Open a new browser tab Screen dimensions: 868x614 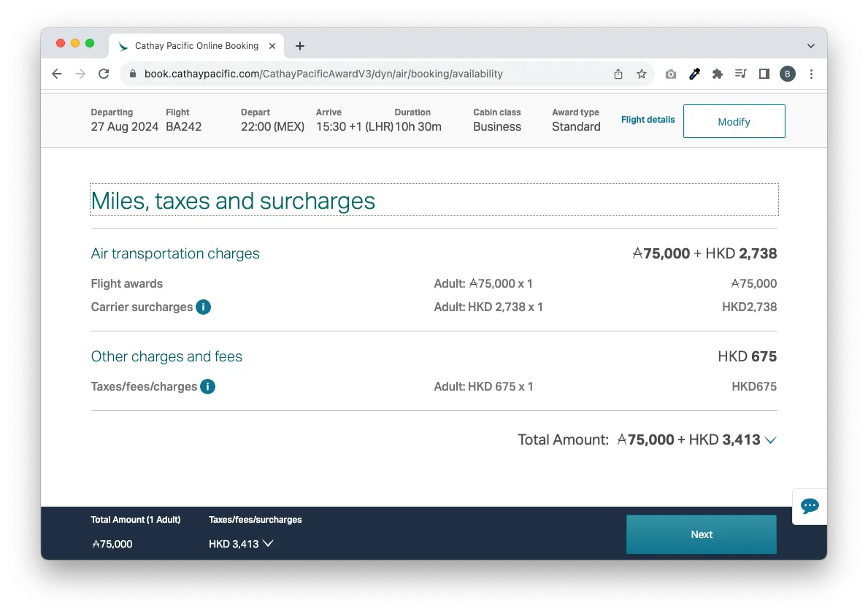(x=300, y=46)
